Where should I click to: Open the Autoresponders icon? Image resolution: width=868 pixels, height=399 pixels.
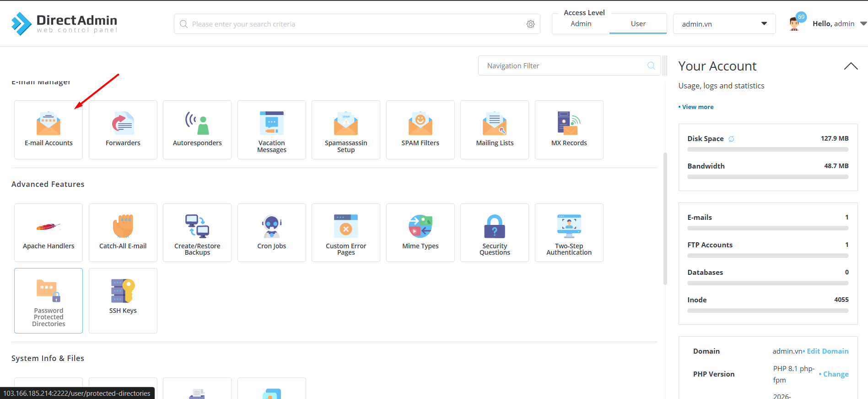[197, 130]
